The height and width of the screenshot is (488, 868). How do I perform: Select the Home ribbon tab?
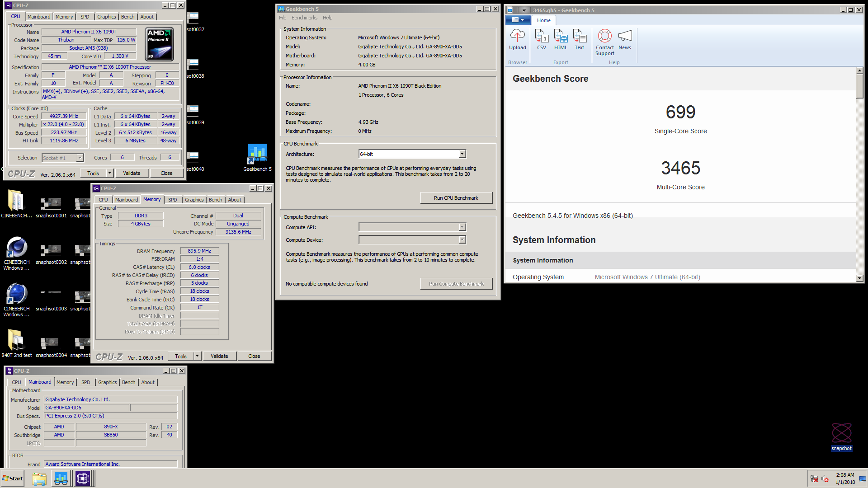(x=544, y=20)
